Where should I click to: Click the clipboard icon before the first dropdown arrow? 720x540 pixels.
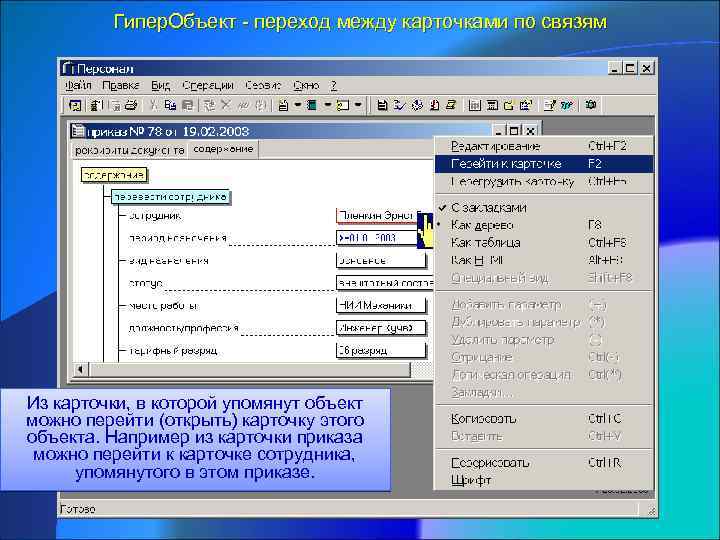click(283, 106)
